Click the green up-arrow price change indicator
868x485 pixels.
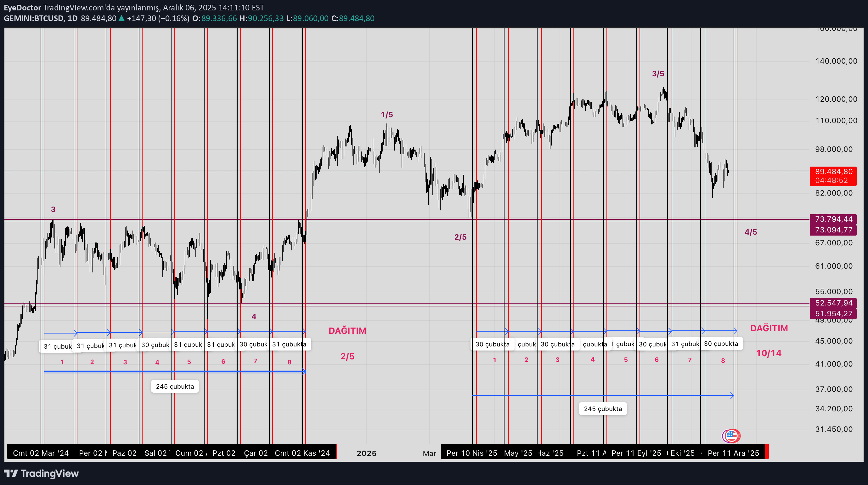coord(121,19)
